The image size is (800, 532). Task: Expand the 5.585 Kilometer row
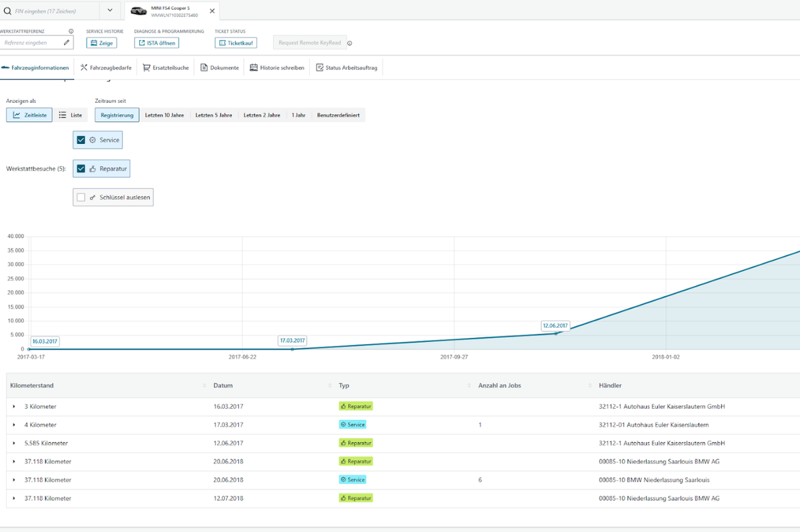pos(14,443)
